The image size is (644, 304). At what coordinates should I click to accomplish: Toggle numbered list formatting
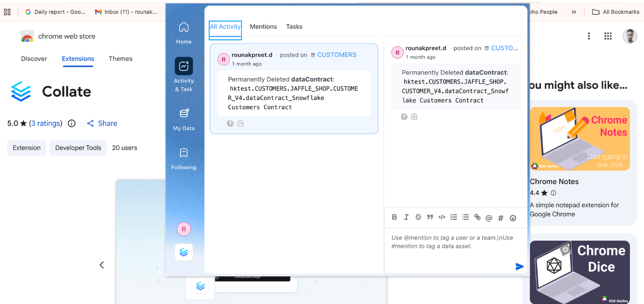click(x=454, y=217)
